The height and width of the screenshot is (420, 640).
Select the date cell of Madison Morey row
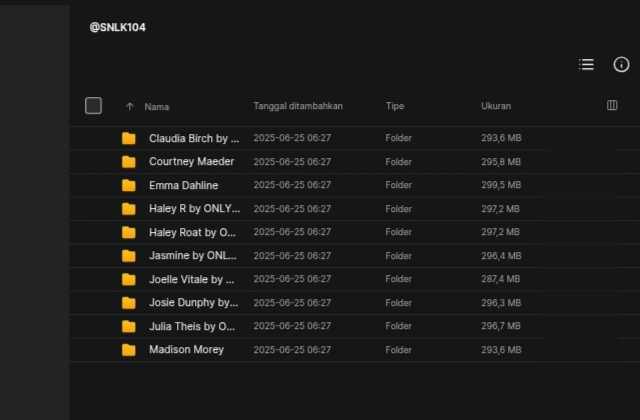tap(292, 350)
